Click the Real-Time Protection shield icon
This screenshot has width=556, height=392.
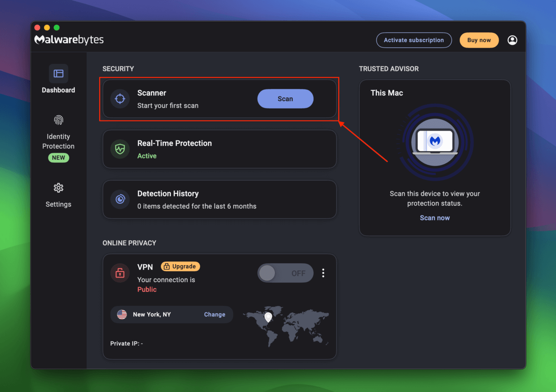[x=120, y=149]
